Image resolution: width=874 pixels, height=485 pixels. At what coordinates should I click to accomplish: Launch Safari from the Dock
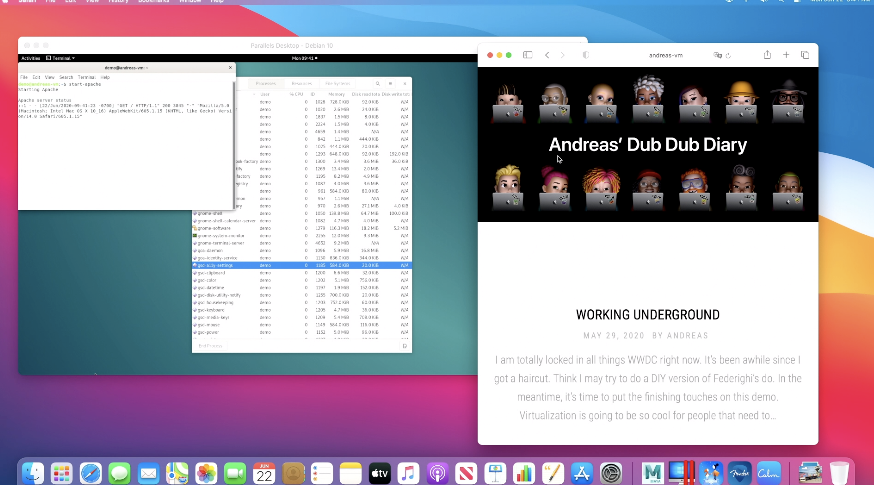[x=90, y=473]
